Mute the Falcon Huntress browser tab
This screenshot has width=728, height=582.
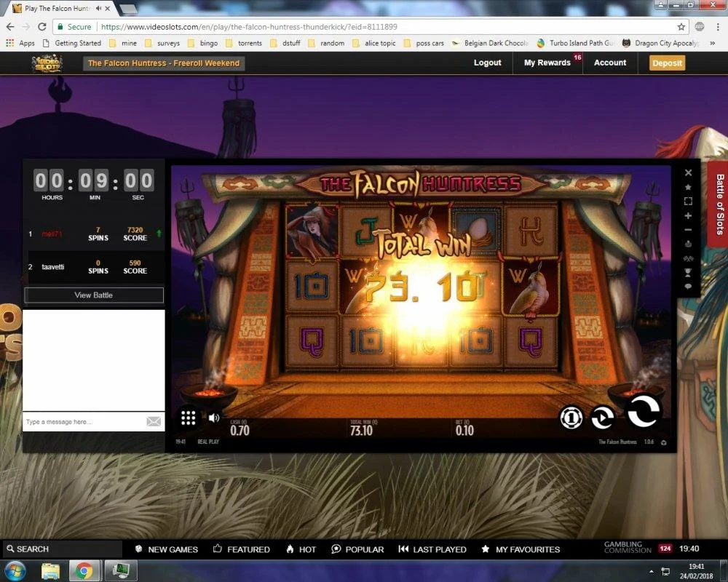click(98, 8)
